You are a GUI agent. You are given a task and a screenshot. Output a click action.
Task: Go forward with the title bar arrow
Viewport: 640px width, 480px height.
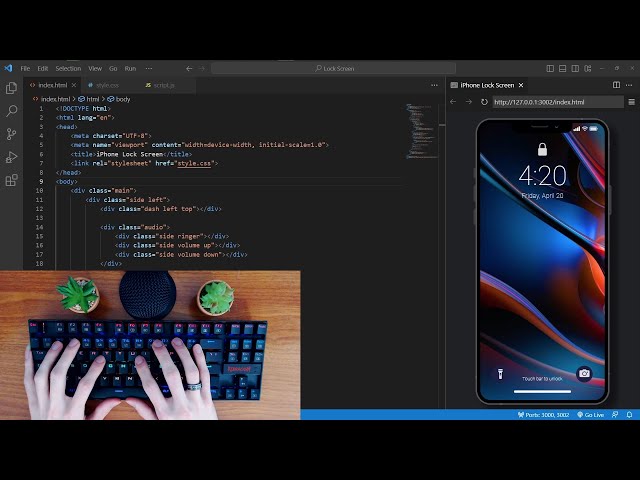point(202,69)
